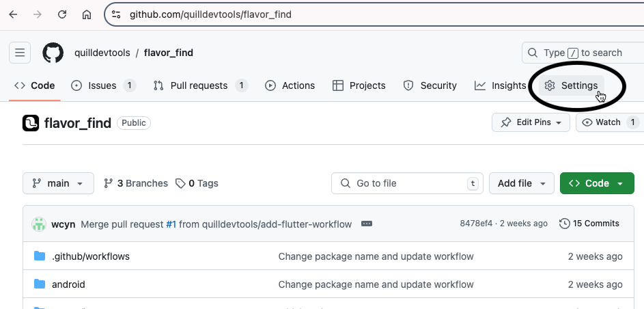Switch to the Code tab

click(35, 85)
